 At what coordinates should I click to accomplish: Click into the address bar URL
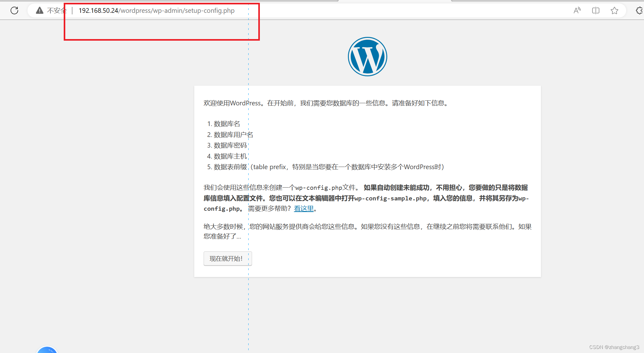tap(156, 11)
